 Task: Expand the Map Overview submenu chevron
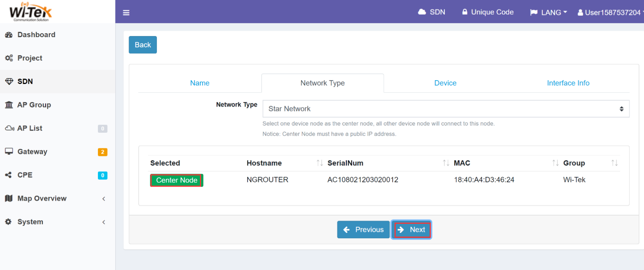[104, 199]
